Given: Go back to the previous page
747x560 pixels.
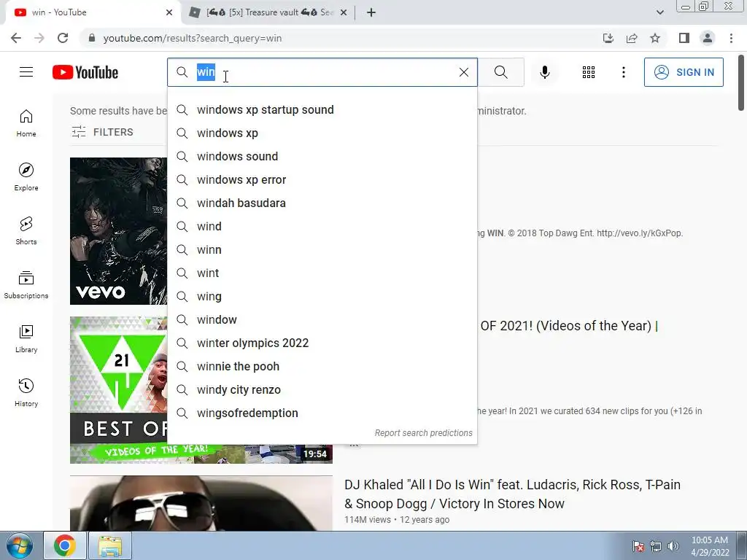Looking at the screenshot, I should 16,38.
